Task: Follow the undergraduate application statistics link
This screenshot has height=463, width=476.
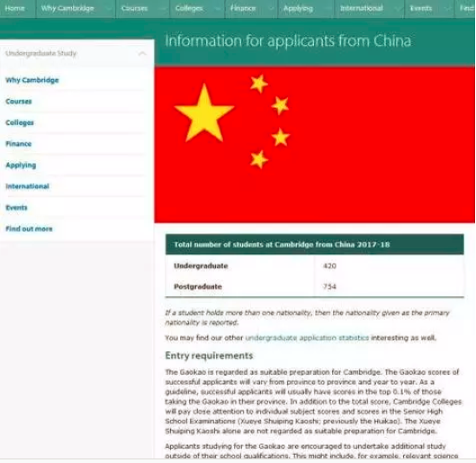Action: coord(307,338)
